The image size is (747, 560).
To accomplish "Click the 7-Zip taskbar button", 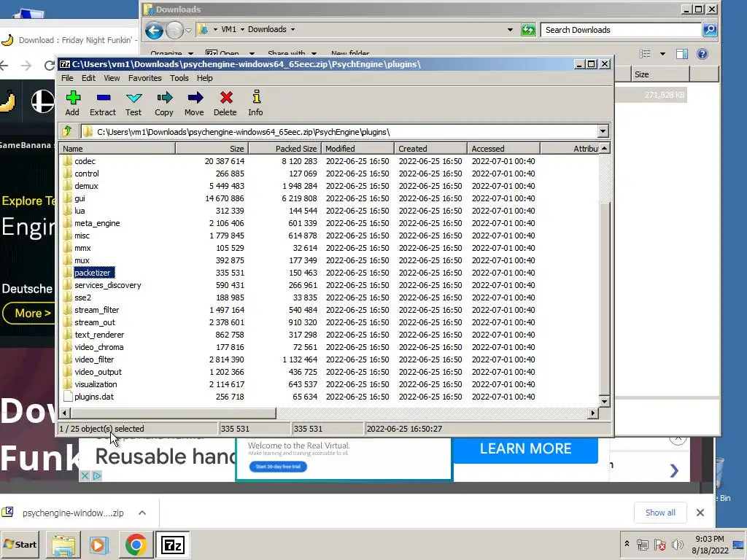I will (172, 545).
